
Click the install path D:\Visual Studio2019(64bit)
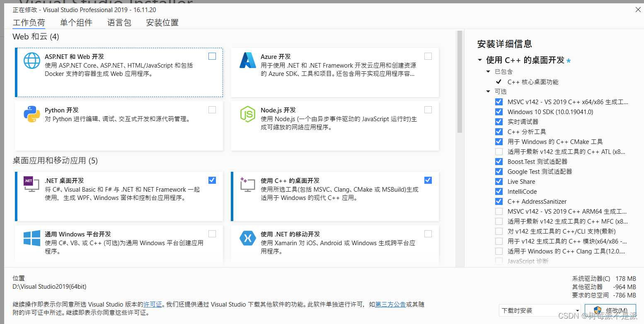point(50,286)
